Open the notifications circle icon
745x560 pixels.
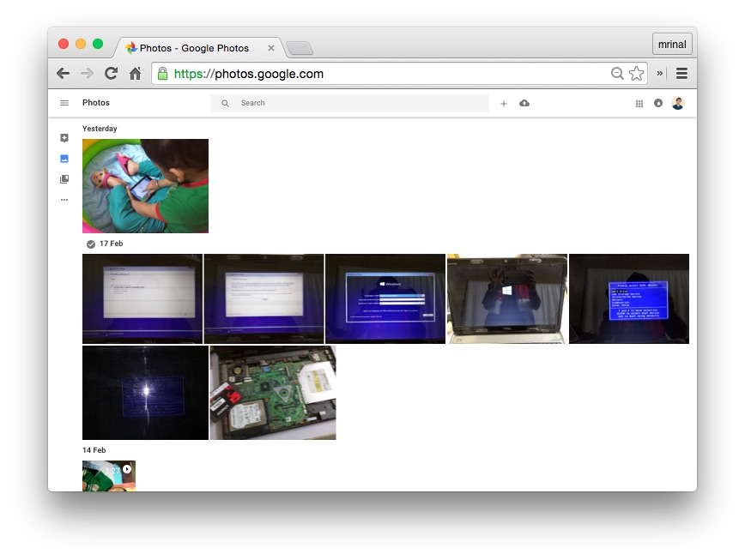(658, 103)
